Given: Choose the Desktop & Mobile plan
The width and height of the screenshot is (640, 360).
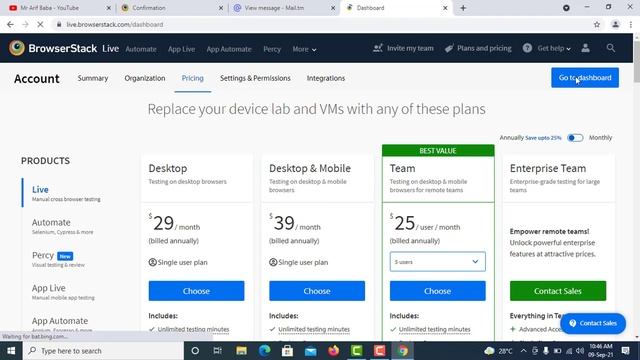Looking at the screenshot, I should coord(317,291).
